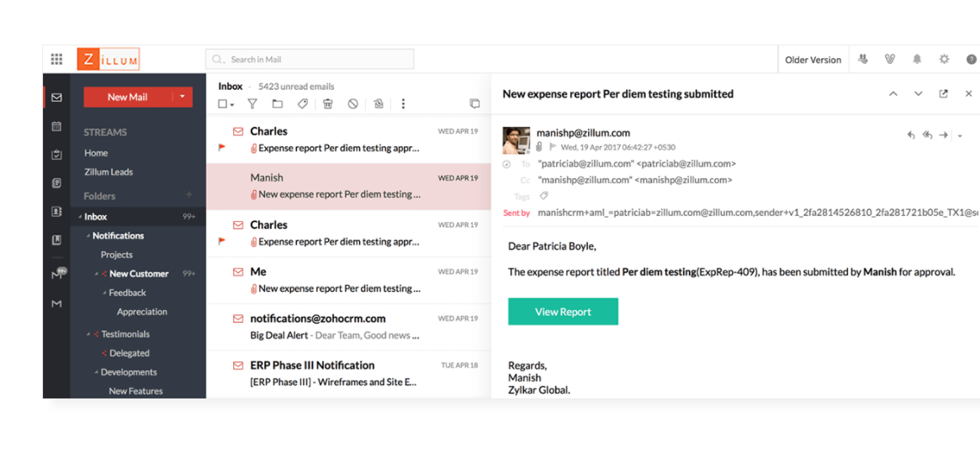980x459 pixels.
Task: Go to next email with down chevron
Action: [918, 93]
